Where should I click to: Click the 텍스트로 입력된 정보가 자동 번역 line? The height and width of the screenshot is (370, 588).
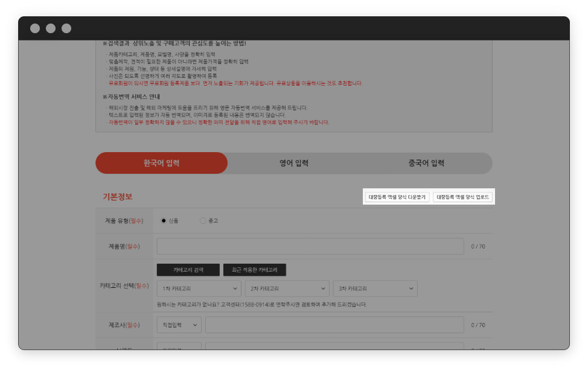pyautogui.click(x=197, y=115)
